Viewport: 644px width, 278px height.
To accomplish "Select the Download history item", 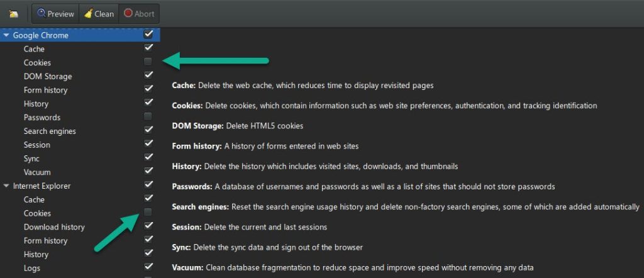I will pos(54,227).
